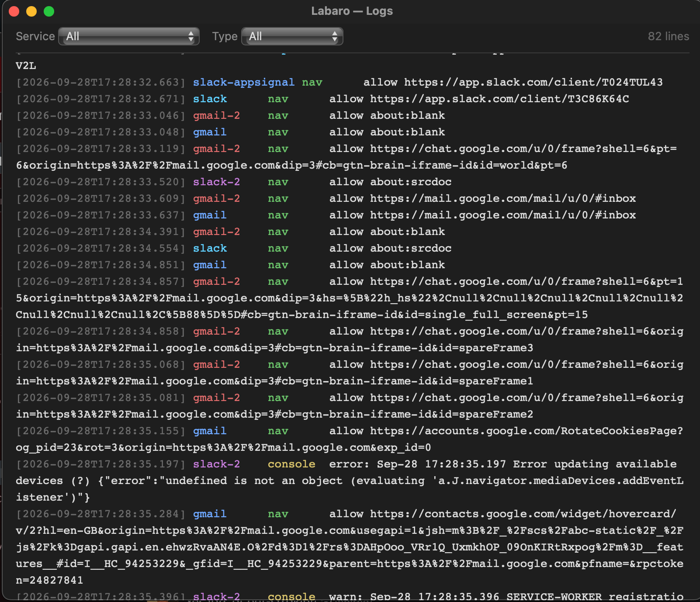This screenshot has width=700, height=602.
Task: Click the 'Labaro — Logs' window title
Action: (352, 11)
